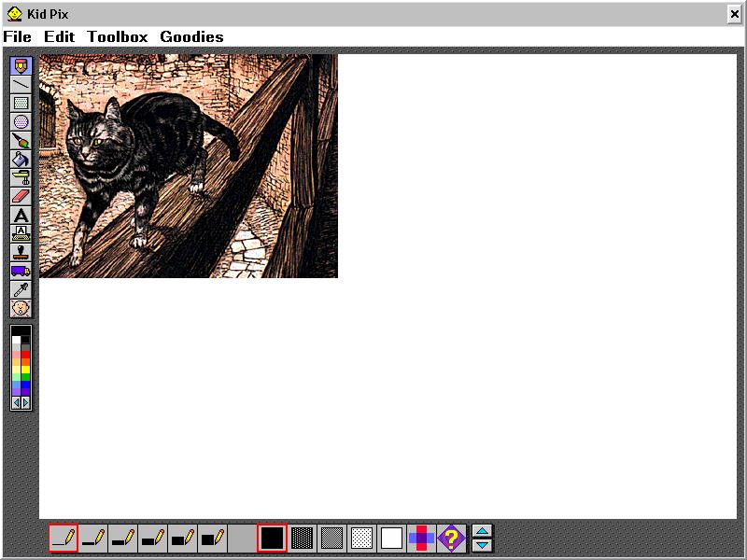The width and height of the screenshot is (747, 560).
Task: Select the Color Picker eyedropper tool
Action: coord(21,289)
